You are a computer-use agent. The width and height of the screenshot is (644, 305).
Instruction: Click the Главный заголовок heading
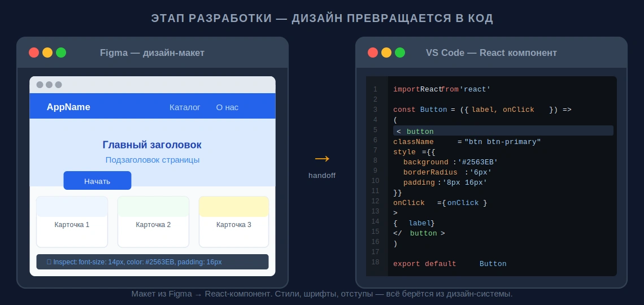152,145
